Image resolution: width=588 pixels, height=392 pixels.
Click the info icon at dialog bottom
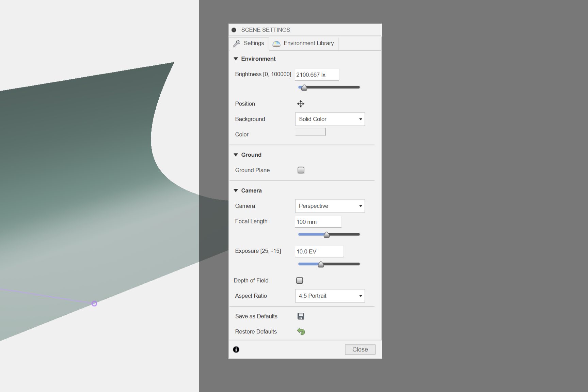click(x=236, y=349)
